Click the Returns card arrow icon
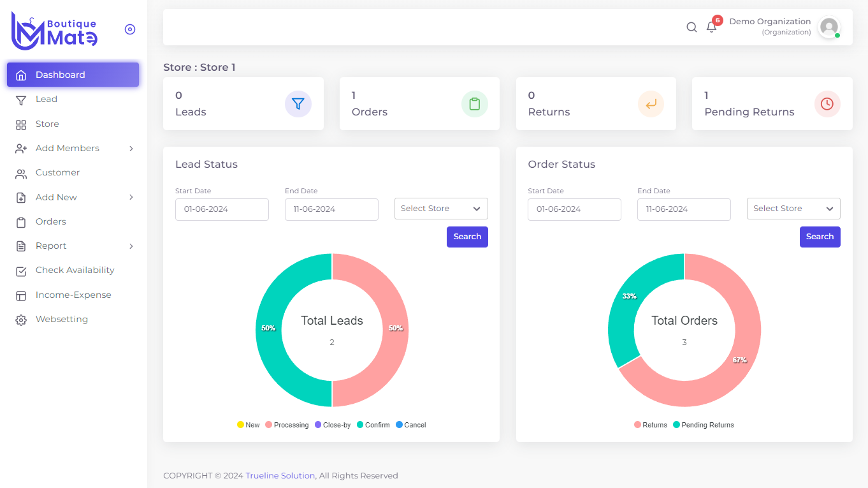Viewport: 868px width, 488px height. point(651,104)
